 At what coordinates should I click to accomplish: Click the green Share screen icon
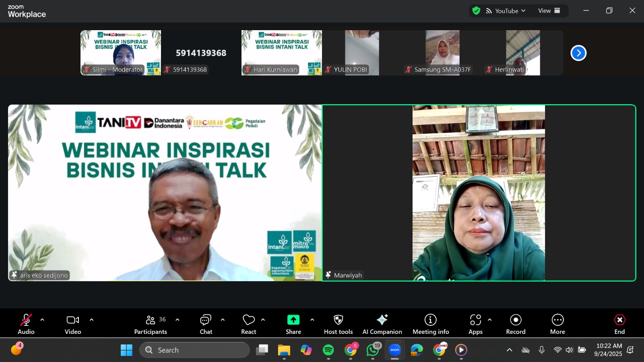[293, 320]
